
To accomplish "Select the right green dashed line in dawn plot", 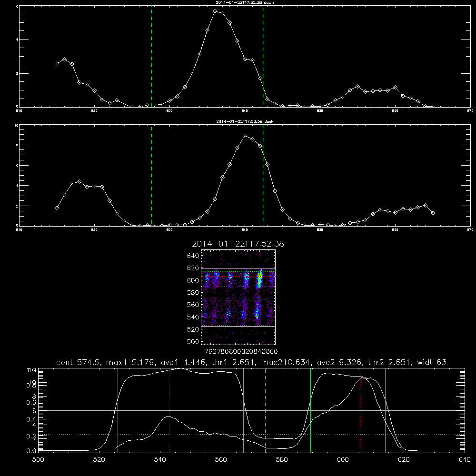I will click(x=263, y=57).
